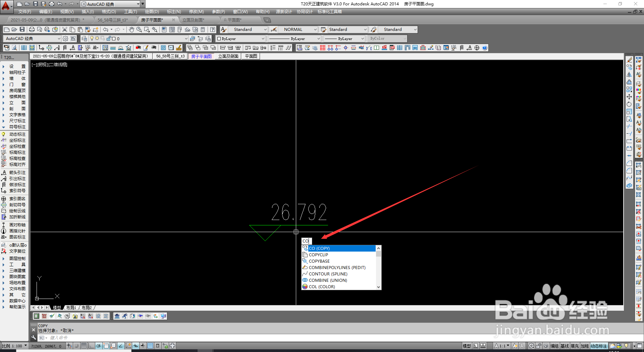Click the Paste clipboard icon
This screenshot has height=352, width=644.
pos(80,30)
